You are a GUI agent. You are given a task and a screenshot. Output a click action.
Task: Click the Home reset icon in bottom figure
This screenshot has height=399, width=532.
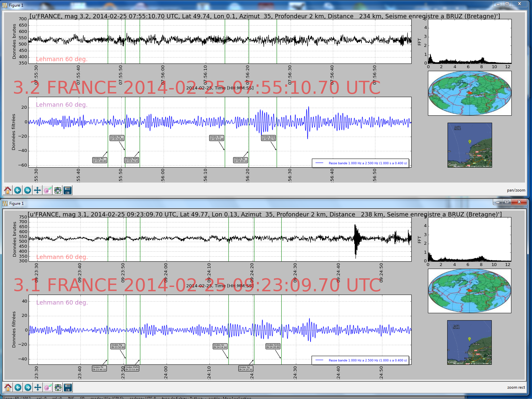pos(8,387)
